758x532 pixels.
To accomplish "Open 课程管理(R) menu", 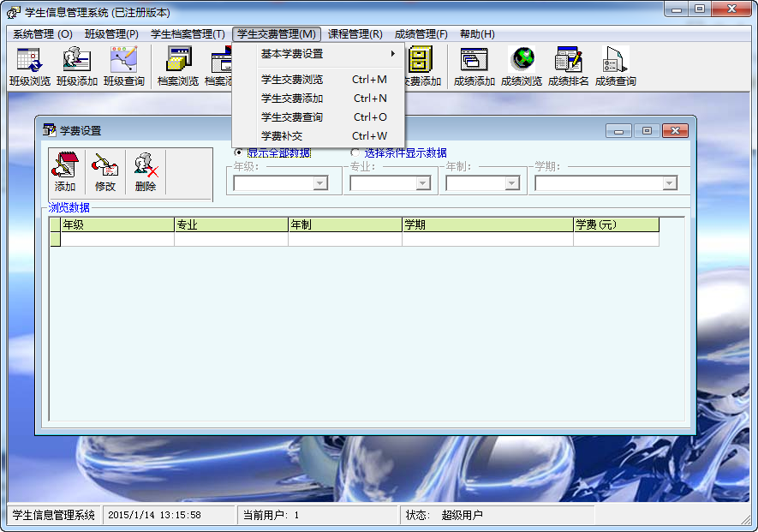I will (355, 34).
